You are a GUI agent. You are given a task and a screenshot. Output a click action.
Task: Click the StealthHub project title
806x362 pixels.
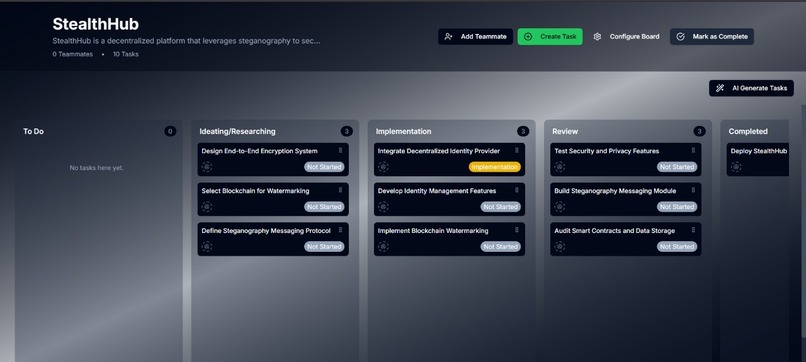(96, 24)
